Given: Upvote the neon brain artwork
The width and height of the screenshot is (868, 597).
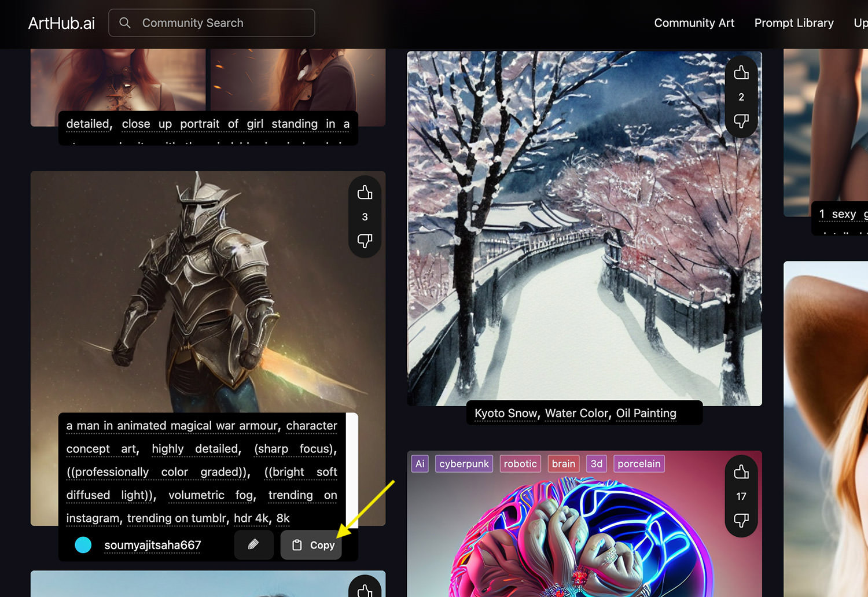Looking at the screenshot, I should [x=741, y=472].
